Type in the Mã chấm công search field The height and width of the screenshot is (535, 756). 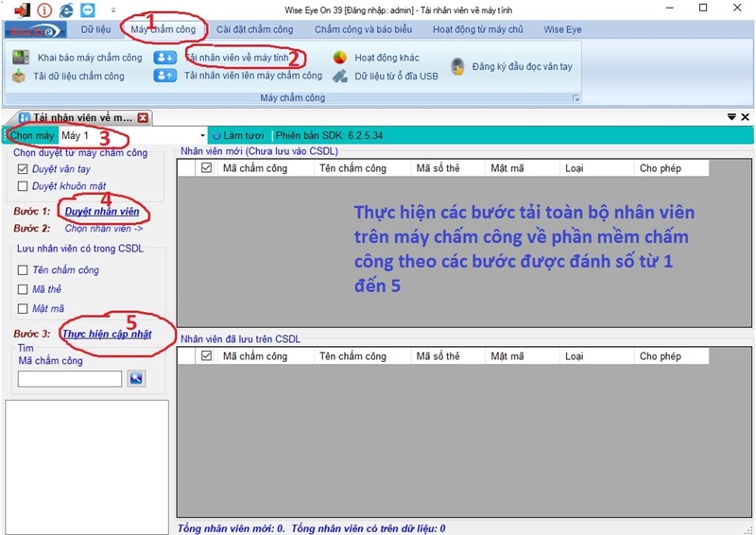pyautogui.click(x=70, y=379)
